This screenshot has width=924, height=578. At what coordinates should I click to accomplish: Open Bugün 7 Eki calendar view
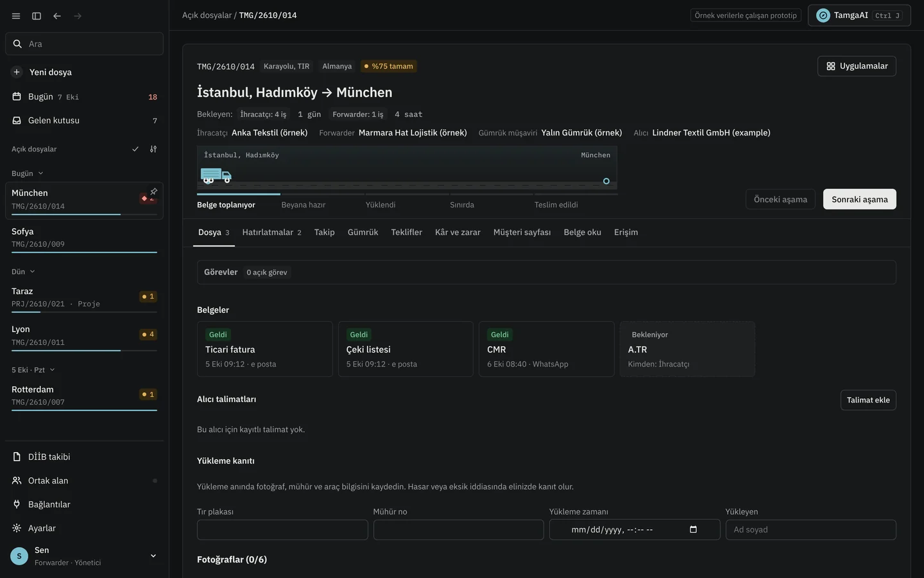[84, 97]
